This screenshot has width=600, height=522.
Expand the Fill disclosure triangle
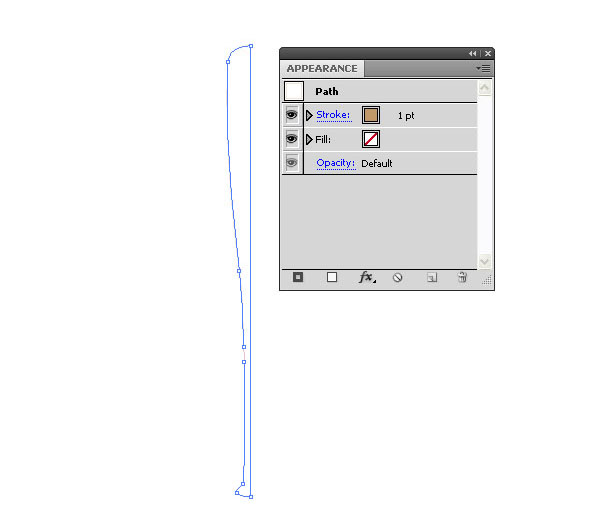tap(309, 139)
